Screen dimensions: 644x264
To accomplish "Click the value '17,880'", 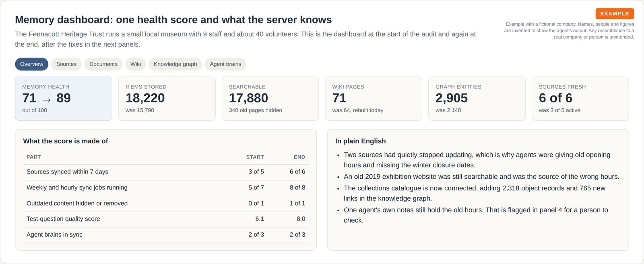I will pos(248,98).
